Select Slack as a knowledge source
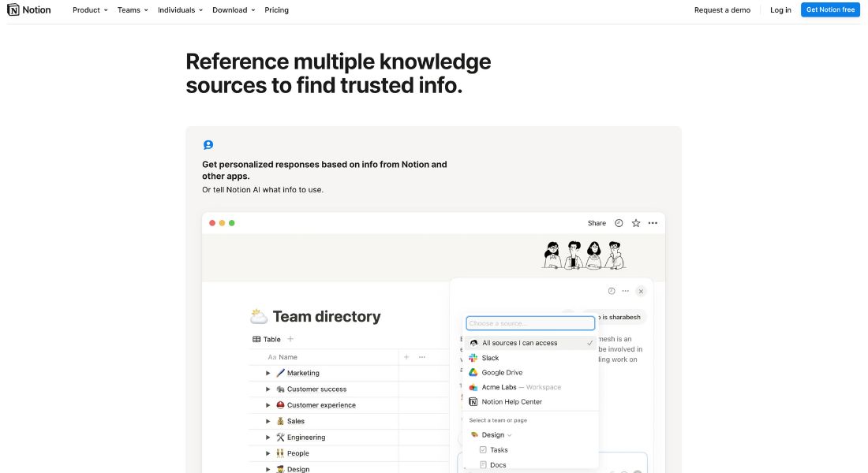 (490, 357)
